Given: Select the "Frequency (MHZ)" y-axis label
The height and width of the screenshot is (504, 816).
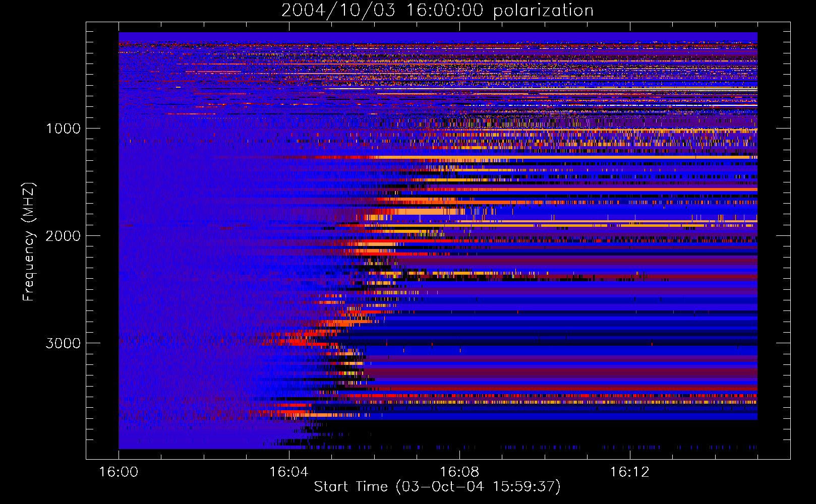Looking at the screenshot, I should (29, 242).
